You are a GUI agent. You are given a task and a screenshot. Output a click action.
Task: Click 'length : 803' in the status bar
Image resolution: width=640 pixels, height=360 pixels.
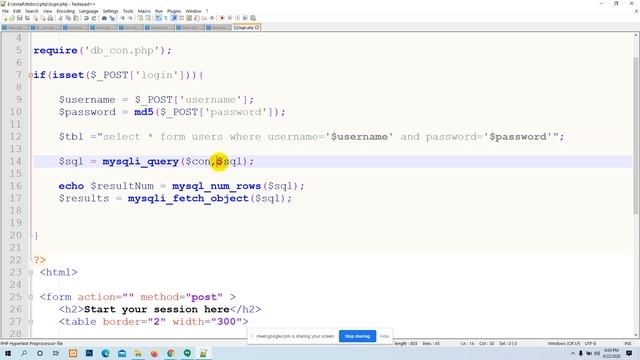click(405, 344)
